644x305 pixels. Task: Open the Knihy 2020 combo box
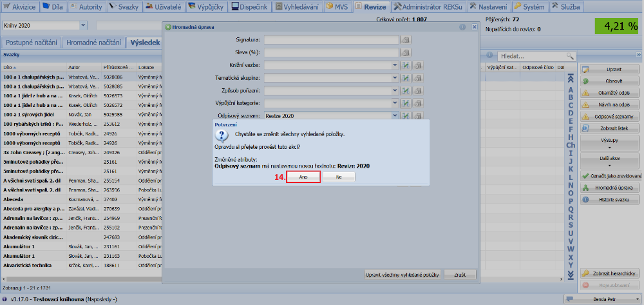pyautogui.click(x=84, y=26)
